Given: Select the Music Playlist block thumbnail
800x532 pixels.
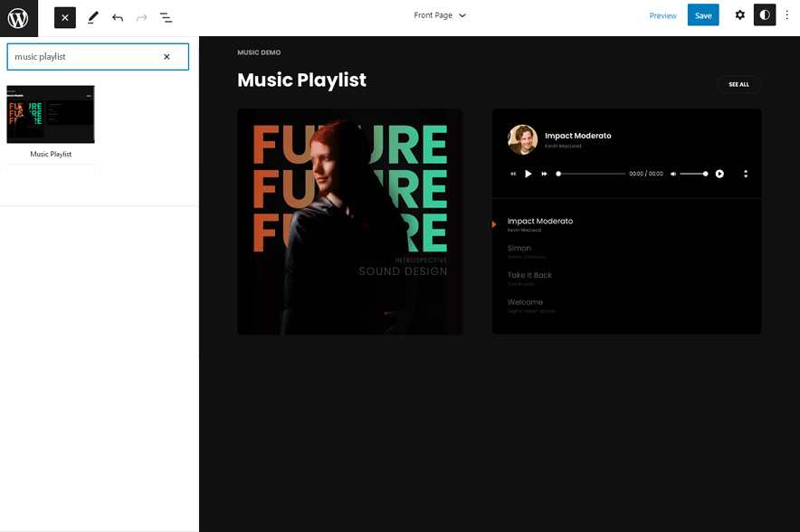Looking at the screenshot, I should [x=50, y=114].
